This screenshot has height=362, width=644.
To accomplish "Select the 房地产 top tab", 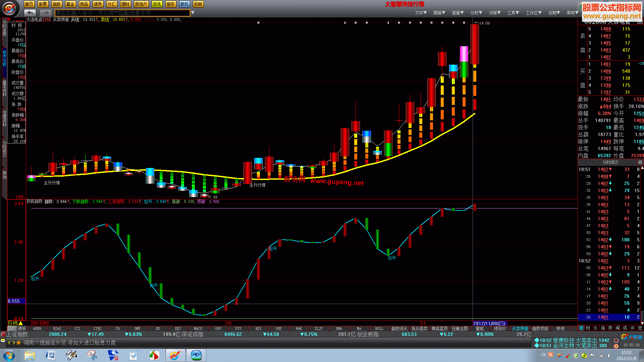I will [x=141, y=4].
